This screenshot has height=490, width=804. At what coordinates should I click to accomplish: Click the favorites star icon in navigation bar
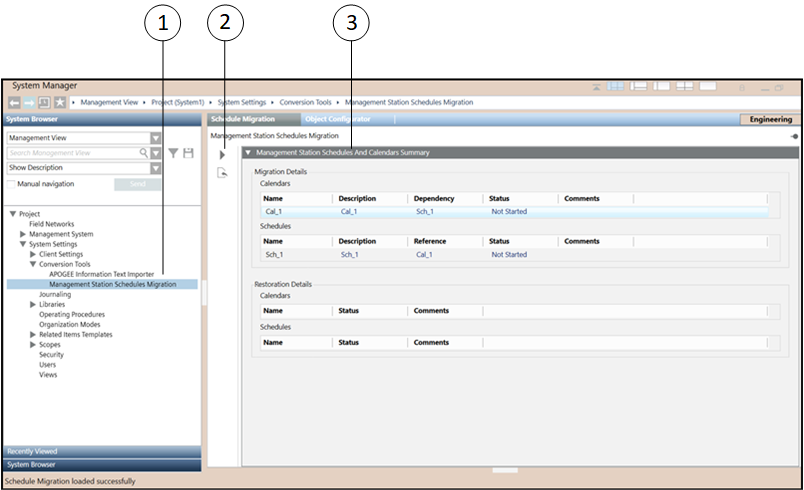click(60, 103)
